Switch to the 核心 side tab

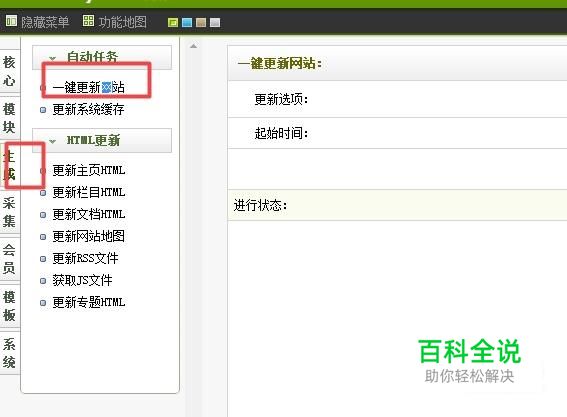click(x=9, y=71)
